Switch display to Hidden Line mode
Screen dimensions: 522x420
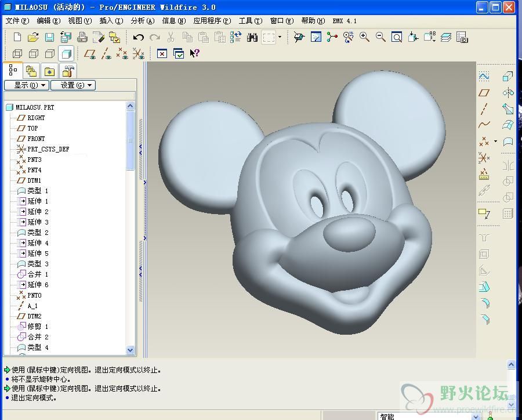click(x=33, y=53)
